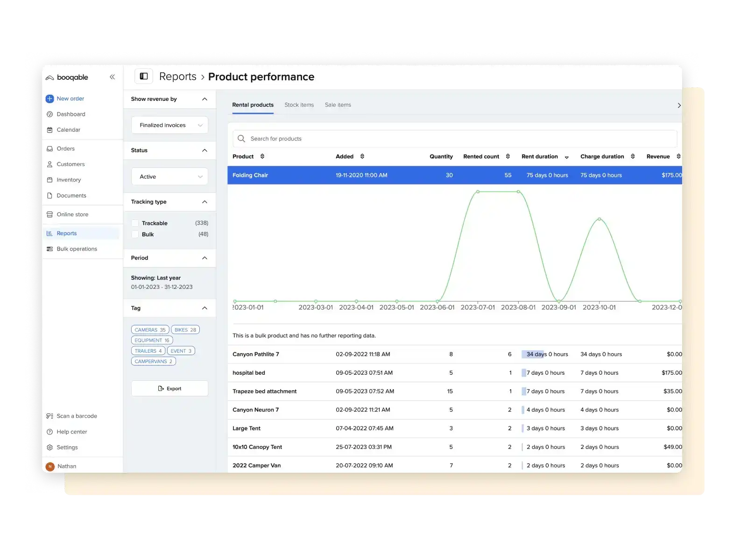Click the Scan a barcode icon
The width and height of the screenshot is (747, 560).
point(50,415)
